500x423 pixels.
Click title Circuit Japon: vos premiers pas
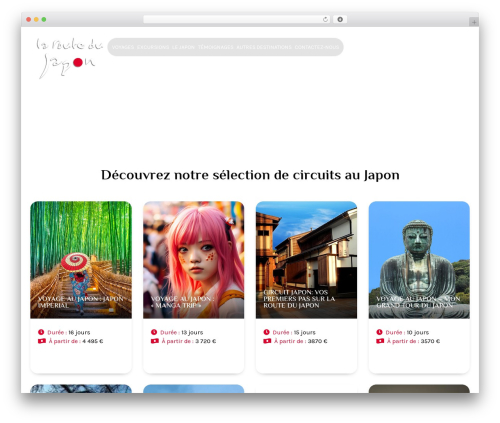pyautogui.click(x=299, y=299)
